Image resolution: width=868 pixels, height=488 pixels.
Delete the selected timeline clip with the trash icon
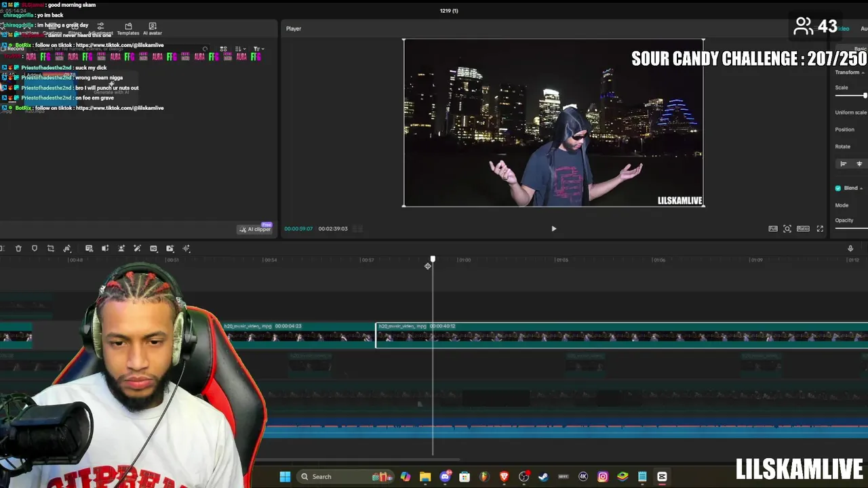point(18,249)
